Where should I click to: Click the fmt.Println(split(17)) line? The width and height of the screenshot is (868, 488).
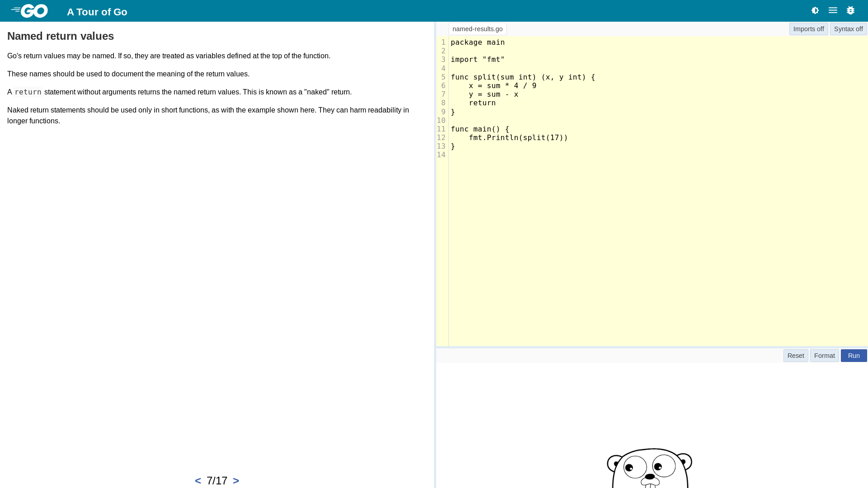click(x=518, y=138)
